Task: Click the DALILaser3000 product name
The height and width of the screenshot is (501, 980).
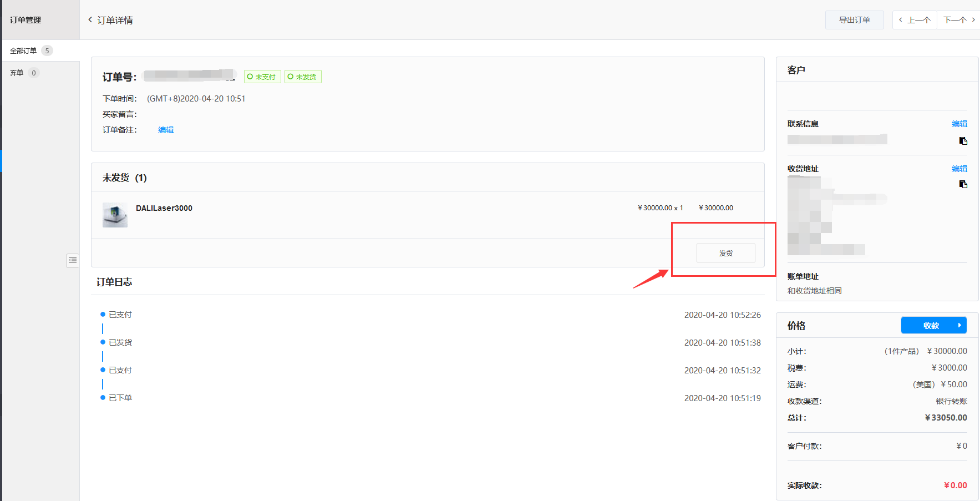Action: click(x=164, y=208)
